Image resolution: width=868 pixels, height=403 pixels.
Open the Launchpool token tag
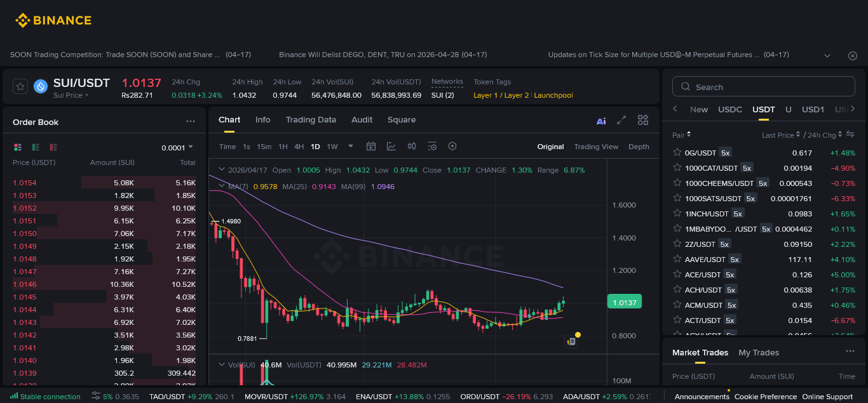click(553, 95)
